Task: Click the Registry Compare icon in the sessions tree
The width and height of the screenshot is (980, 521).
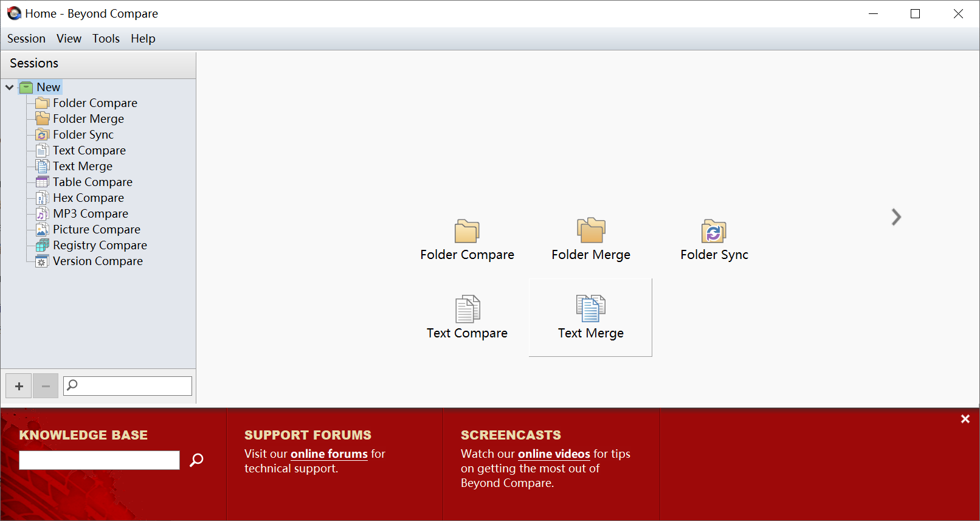Action: [x=43, y=245]
